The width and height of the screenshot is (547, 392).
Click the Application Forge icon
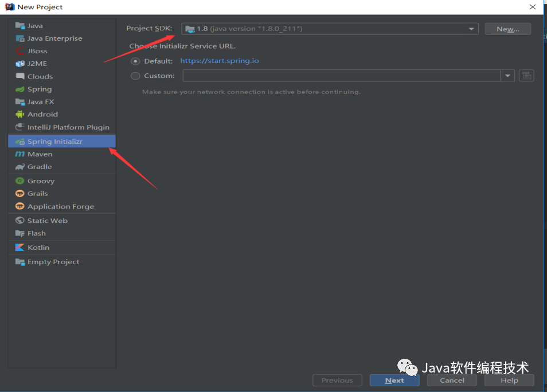(x=20, y=206)
